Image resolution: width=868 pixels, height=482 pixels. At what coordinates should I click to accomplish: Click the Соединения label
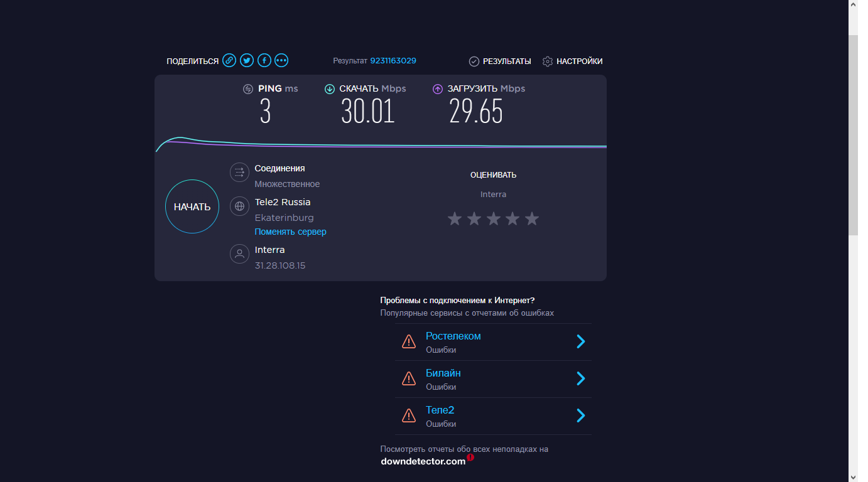279,168
